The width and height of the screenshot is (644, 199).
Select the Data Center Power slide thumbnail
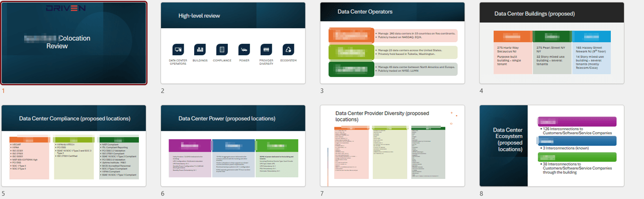[x=233, y=146]
